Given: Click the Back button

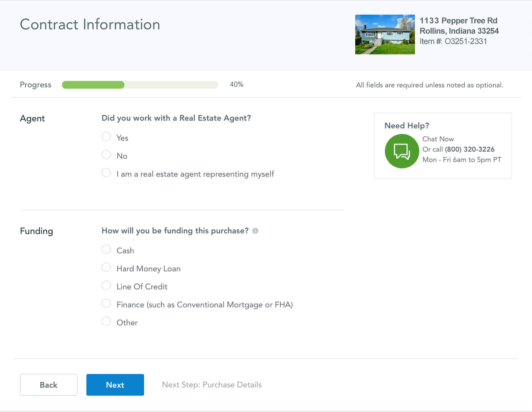Looking at the screenshot, I should coord(49,385).
